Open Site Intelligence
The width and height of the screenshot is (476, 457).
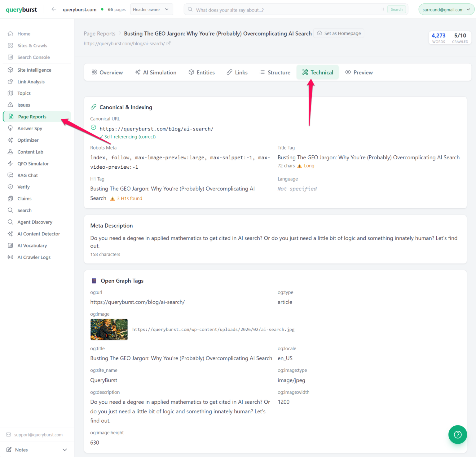pyautogui.click(x=34, y=70)
